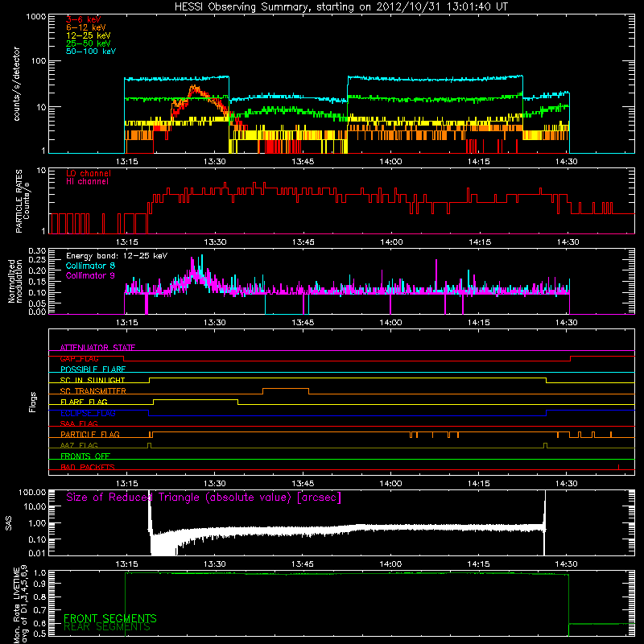Click 13:15 under the count-rate plot
The width and height of the screenshot is (644, 644).
pos(127,162)
